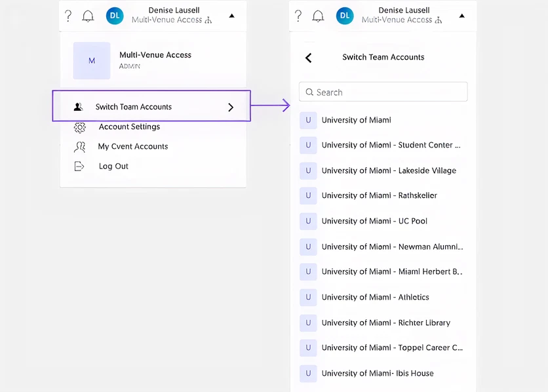
Task: Click Denise Lausell name in right header
Action: [x=404, y=10]
